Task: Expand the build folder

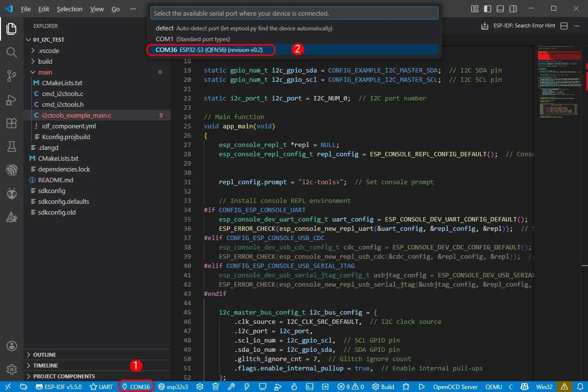Action: coord(45,61)
